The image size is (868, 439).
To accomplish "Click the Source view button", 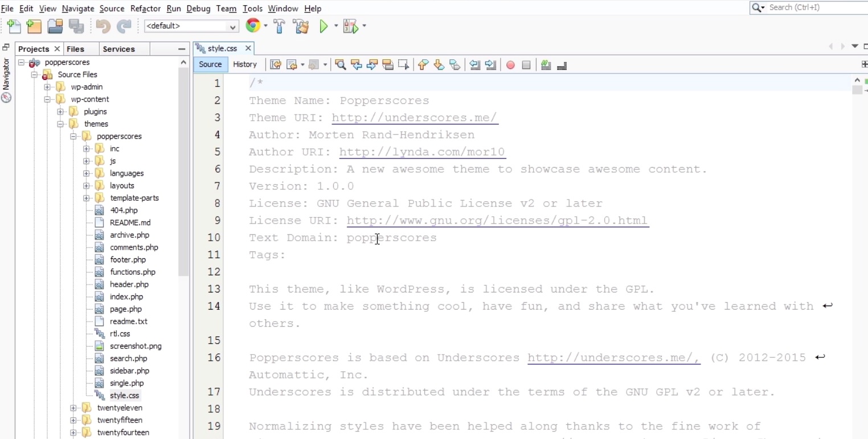I will click(210, 64).
